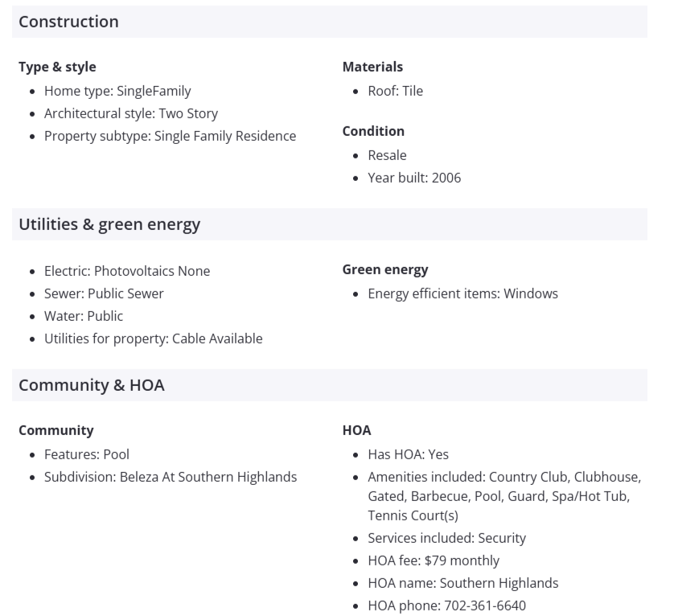This screenshot has height=616, width=674.
Task: Click the Utilities & green energy header
Action: [109, 224]
